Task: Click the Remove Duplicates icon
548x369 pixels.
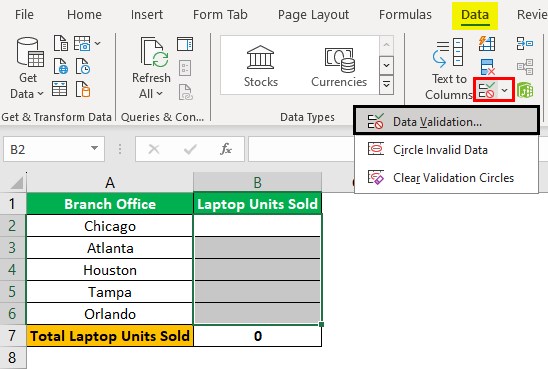Action: tap(487, 67)
